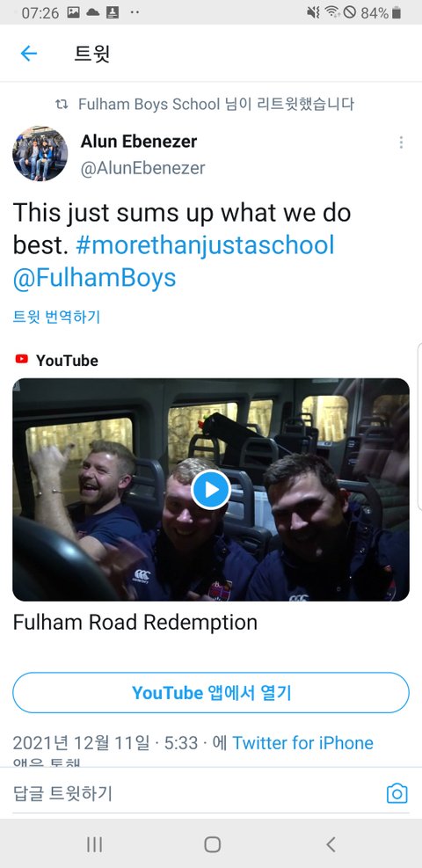Tap the Android recent apps button

pos(95,844)
